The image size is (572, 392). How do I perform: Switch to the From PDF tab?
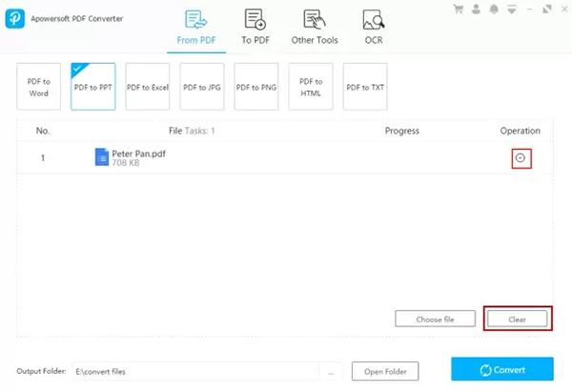pos(198,25)
